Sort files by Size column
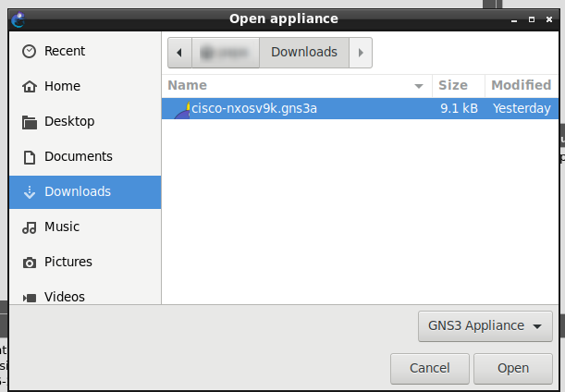The image size is (565, 392). (x=459, y=86)
